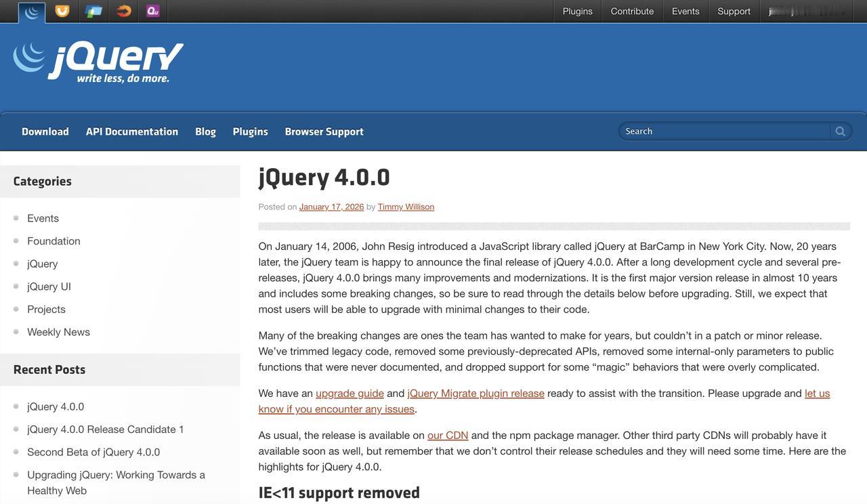Follow the jQuery Migrate plugin release link
The height and width of the screenshot is (504, 867).
pyautogui.click(x=475, y=393)
